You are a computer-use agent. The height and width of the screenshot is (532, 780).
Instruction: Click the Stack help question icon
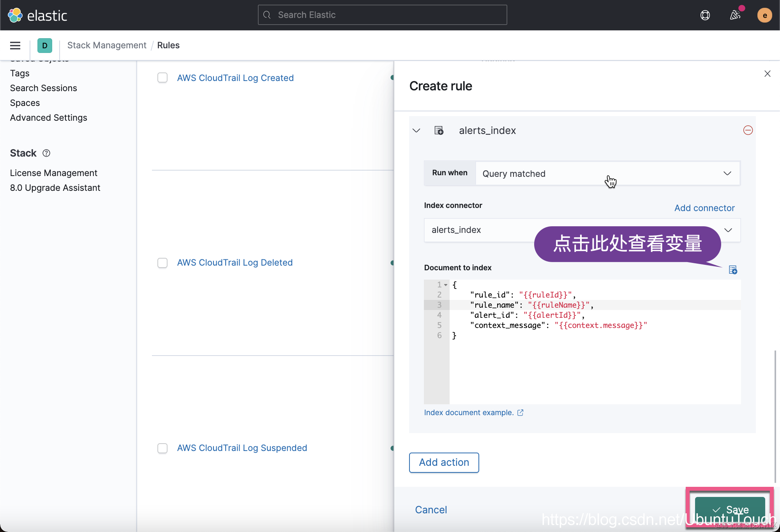point(46,153)
